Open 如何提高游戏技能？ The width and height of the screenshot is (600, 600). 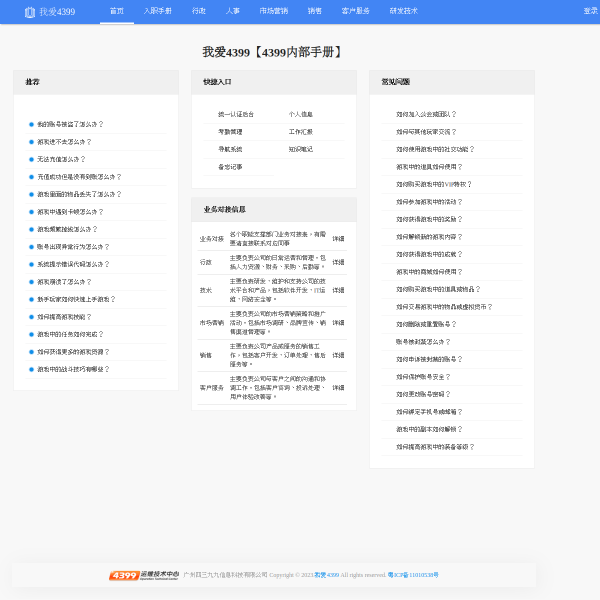[x=64, y=317]
